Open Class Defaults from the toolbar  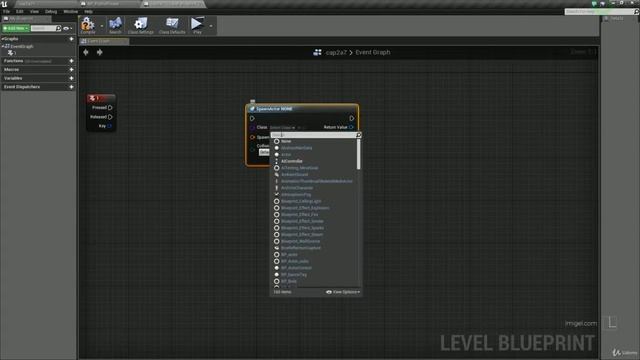pos(172,24)
